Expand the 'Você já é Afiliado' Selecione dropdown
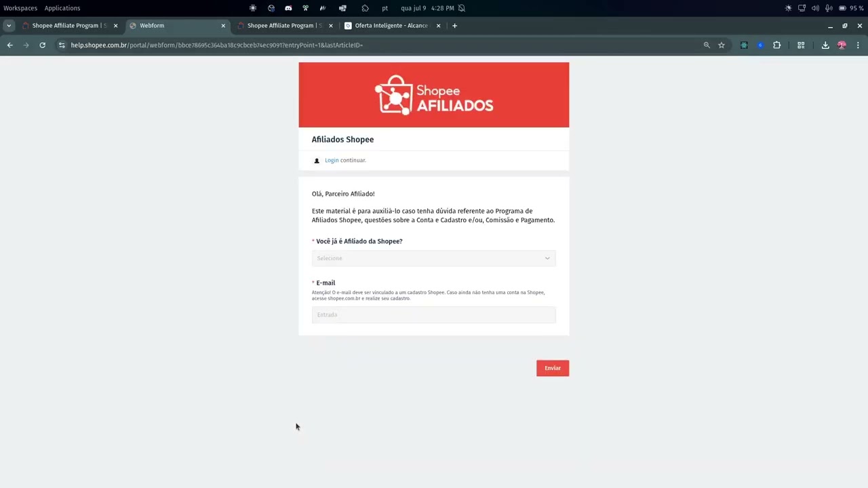The image size is (868, 488). [x=434, y=258]
